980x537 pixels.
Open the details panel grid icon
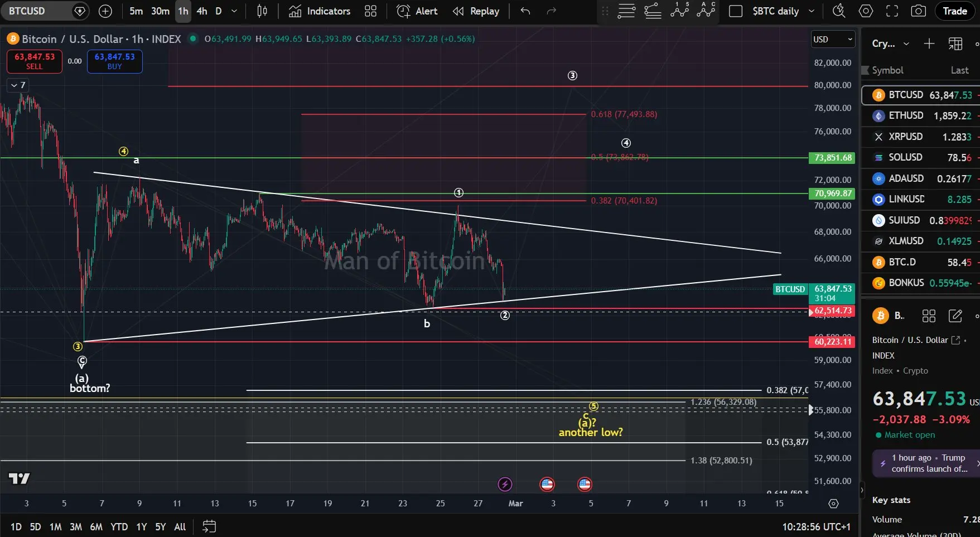[929, 316]
